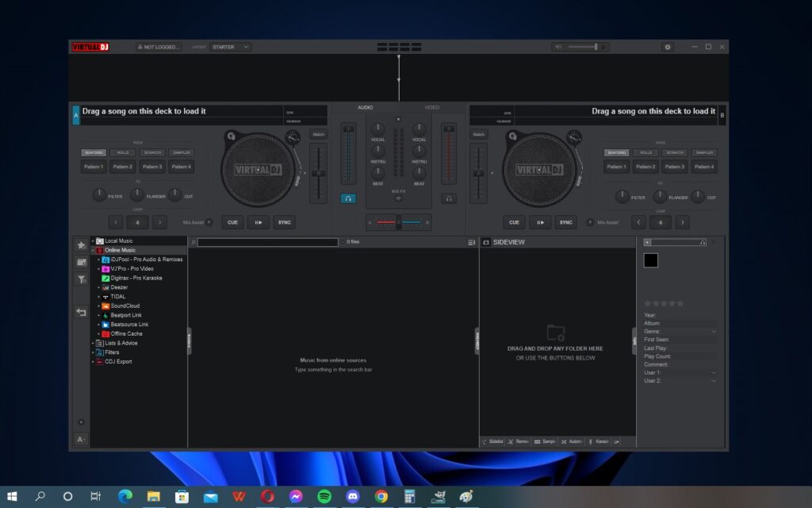This screenshot has width=812, height=508.
Task: Open the STARTER layout dropdown
Action: point(231,47)
